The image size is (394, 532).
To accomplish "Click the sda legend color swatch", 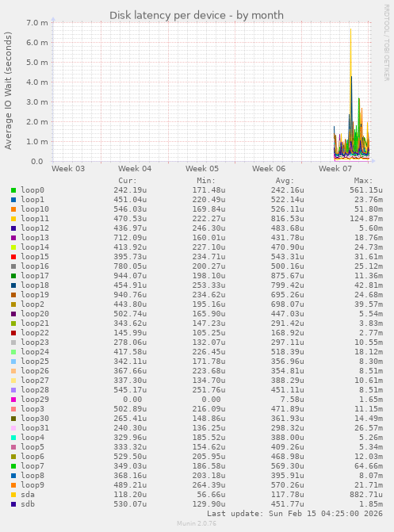I will pyautogui.click(x=13, y=495).
